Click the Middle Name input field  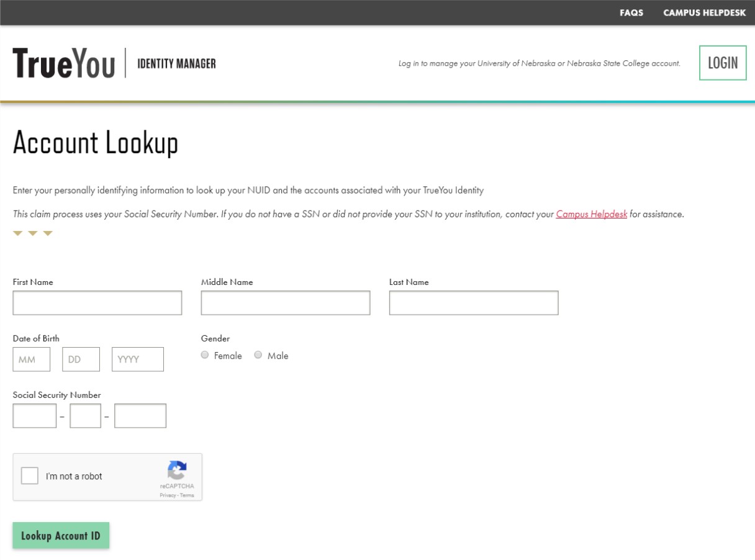[285, 302]
